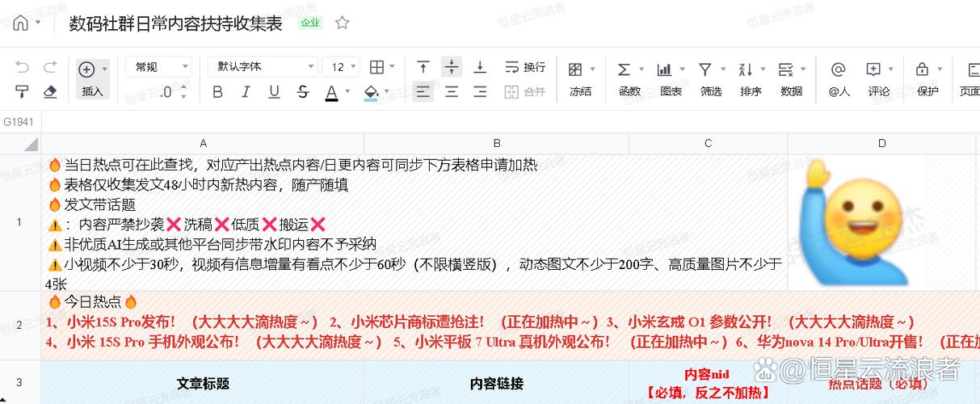Viewport: 980px width, 404px height.
Task: Open the font size 12 dropdown
Action: [x=341, y=67]
